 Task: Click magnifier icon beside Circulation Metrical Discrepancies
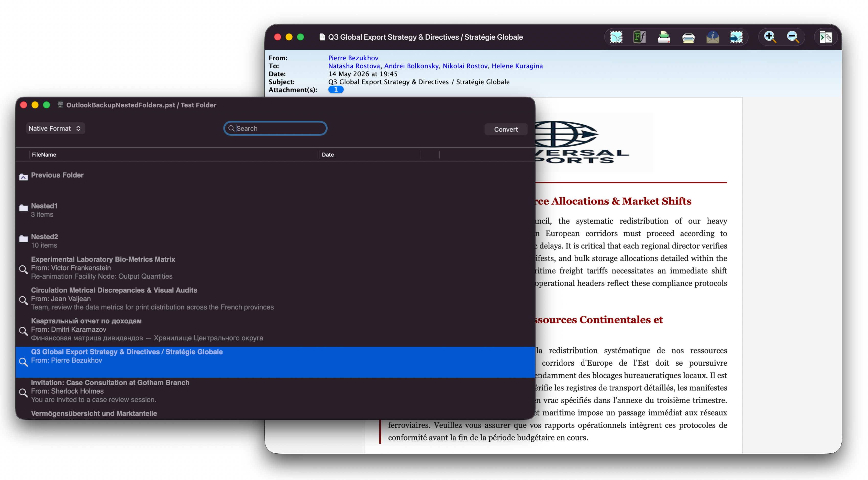click(x=23, y=300)
